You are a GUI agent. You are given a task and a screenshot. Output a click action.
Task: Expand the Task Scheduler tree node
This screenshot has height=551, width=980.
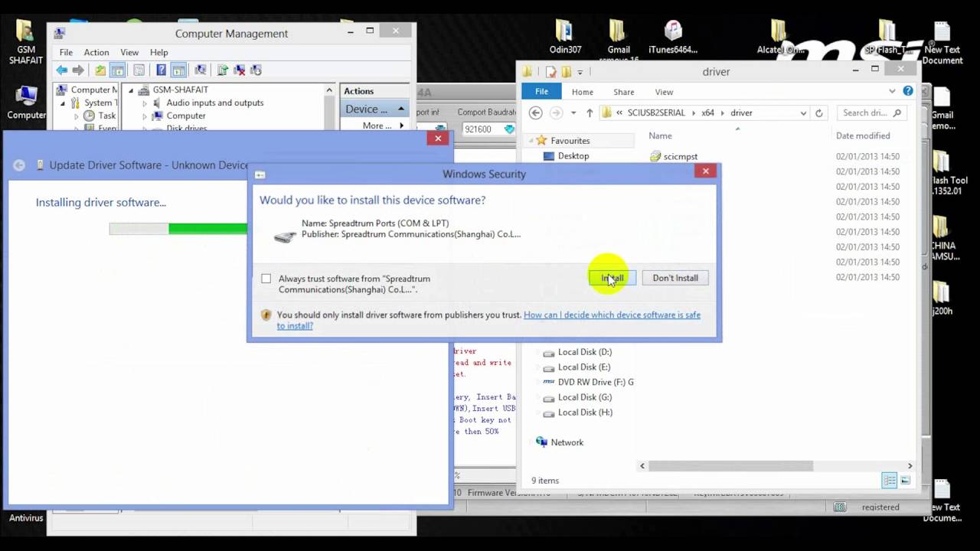coord(77,116)
